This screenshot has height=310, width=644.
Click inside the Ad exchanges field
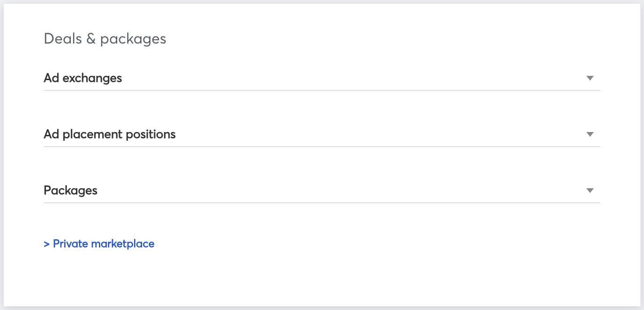pyautogui.click(x=322, y=78)
